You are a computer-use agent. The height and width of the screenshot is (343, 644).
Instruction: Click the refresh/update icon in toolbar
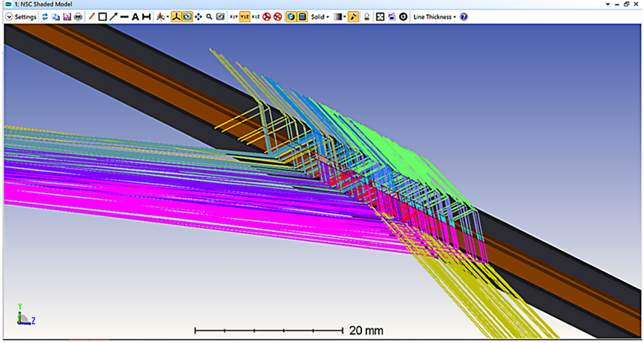click(x=45, y=16)
